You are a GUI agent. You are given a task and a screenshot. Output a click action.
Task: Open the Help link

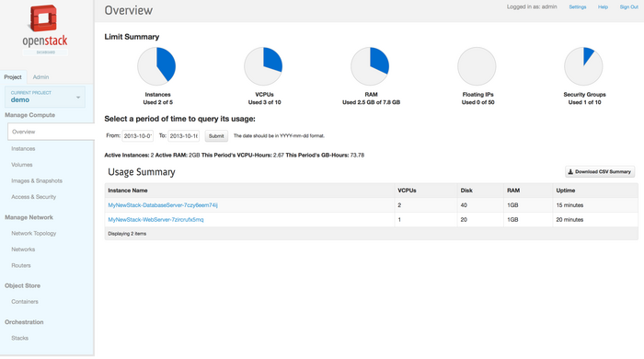coord(603,7)
